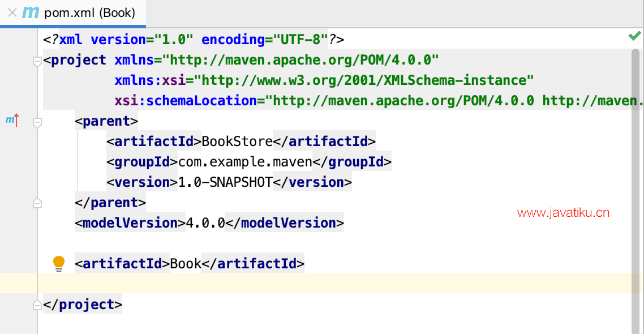Image resolution: width=644 pixels, height=334 pixels.
Task: Click the green inspection checkmark icon
Action: [x=634, y=36]
